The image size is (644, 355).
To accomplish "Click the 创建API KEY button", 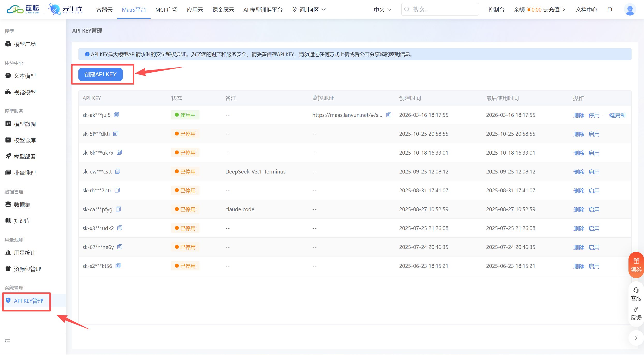I will (100, 74).
